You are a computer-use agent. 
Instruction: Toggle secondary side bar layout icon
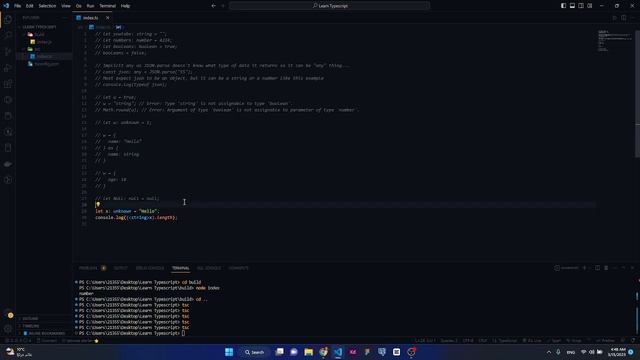581,6
